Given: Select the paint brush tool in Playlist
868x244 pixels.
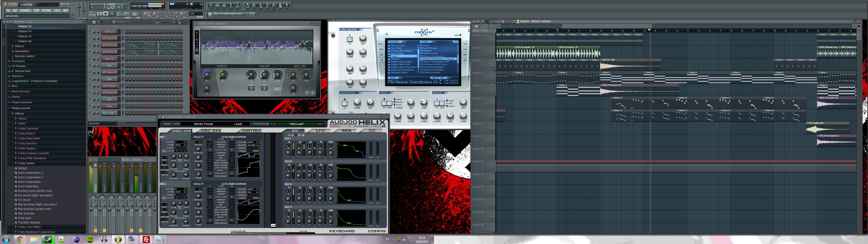Looking at the screenshot, I should 487,21.
